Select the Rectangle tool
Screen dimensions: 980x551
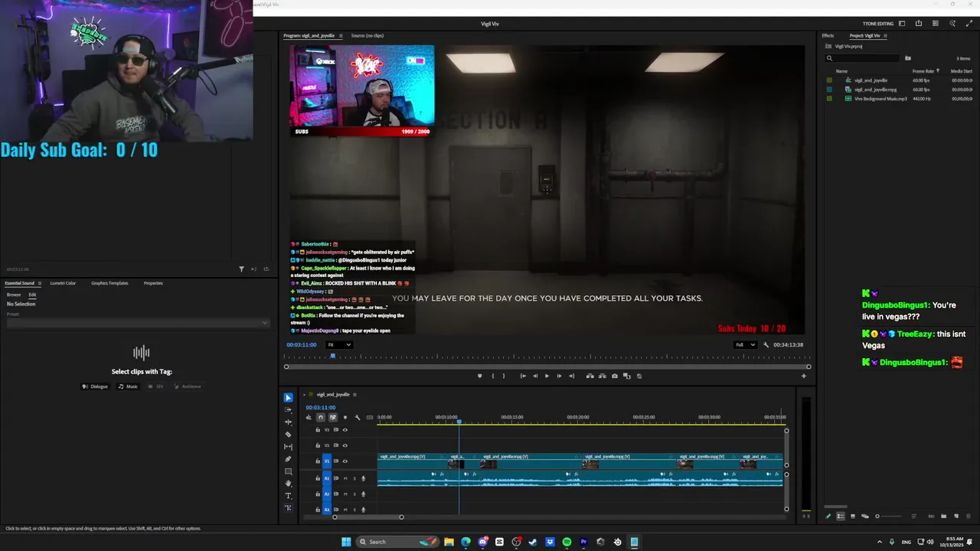click(x=289, y=471)
